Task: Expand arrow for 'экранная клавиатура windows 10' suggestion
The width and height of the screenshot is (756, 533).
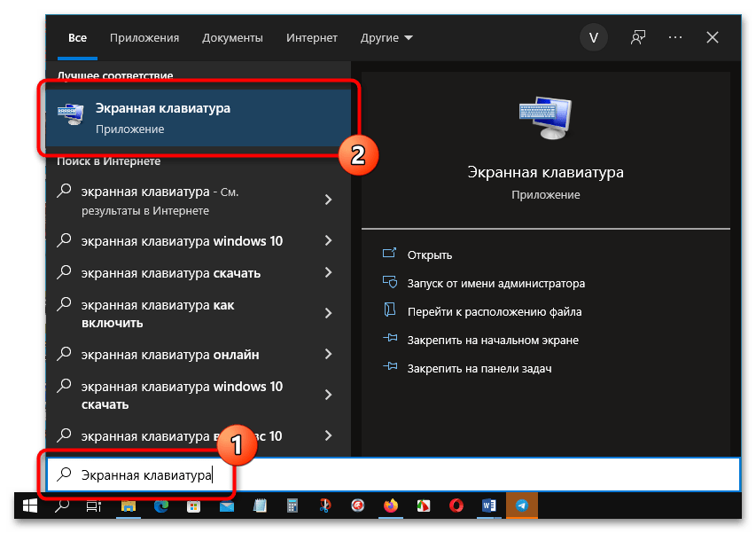Action: point(328,240)
